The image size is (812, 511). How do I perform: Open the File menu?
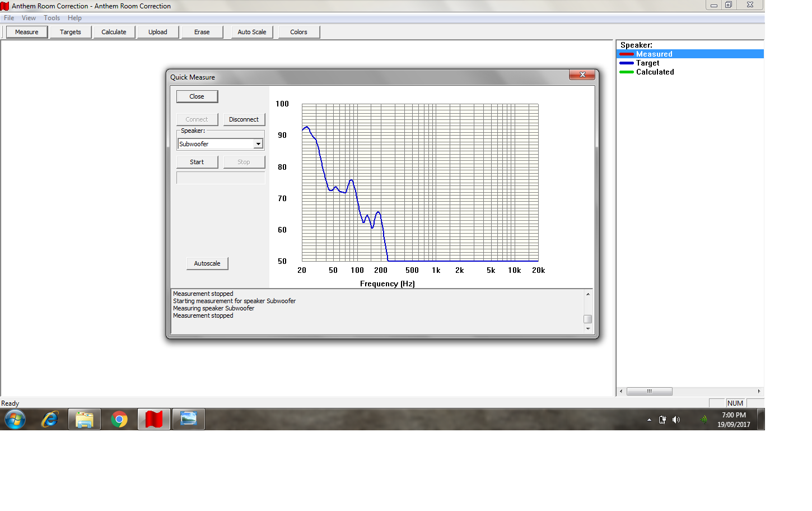[x=9, y=18]
